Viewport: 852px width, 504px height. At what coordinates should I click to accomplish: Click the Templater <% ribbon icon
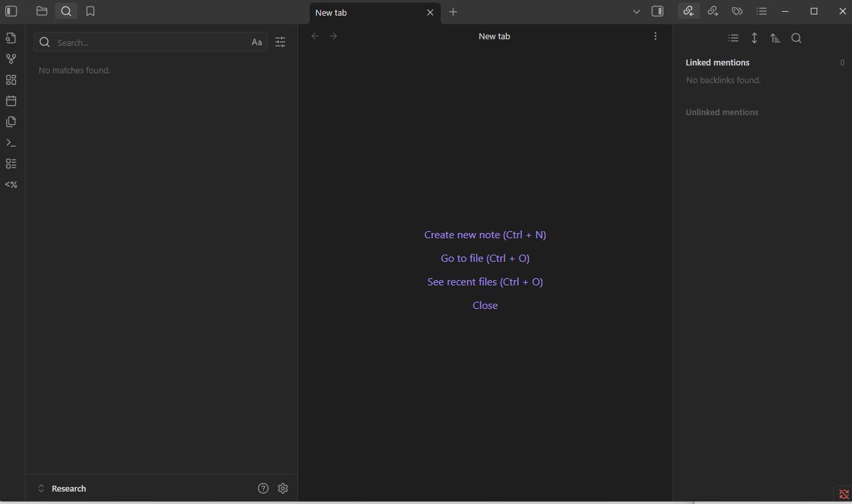(11, 185)
